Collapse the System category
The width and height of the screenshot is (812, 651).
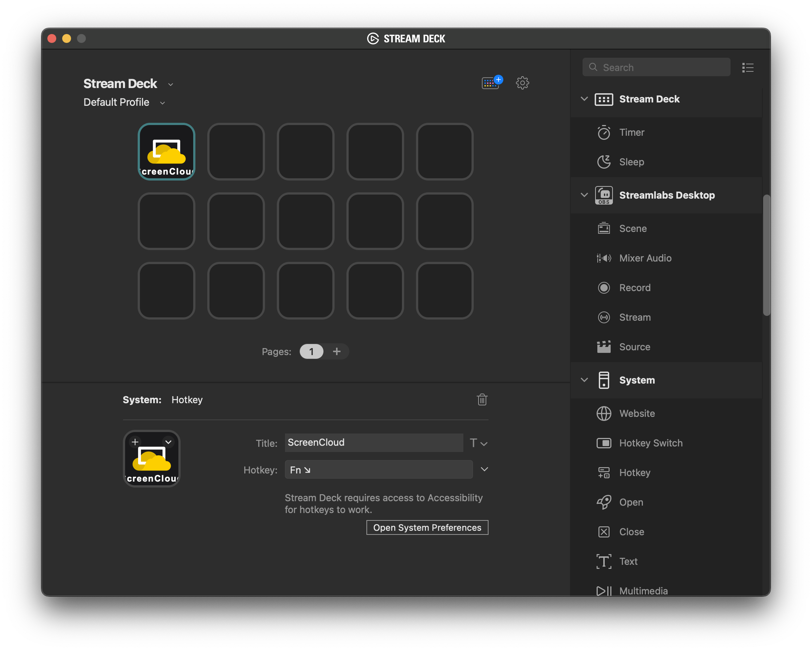(584, 380)
